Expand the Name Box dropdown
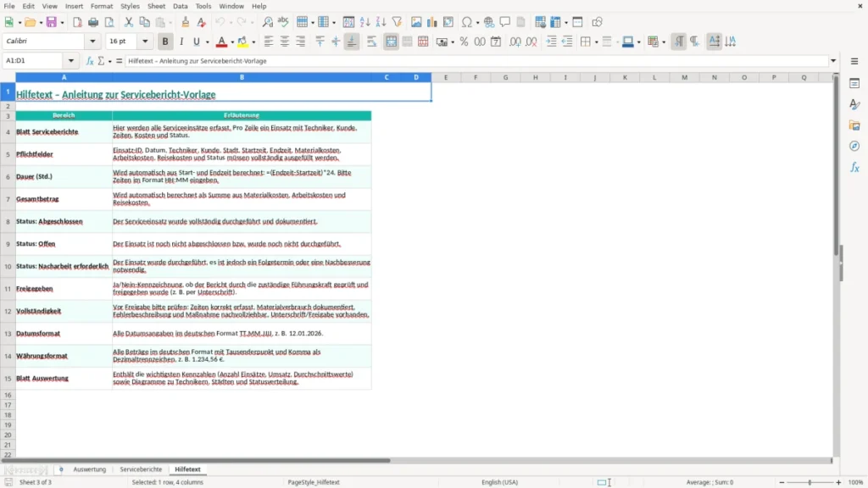868x488 pixels. pyautogui.click(x=71, y=61)
